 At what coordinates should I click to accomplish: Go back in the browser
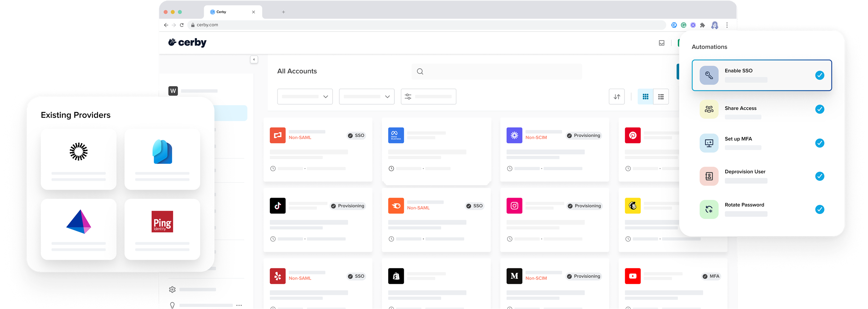tap(166, 25)
